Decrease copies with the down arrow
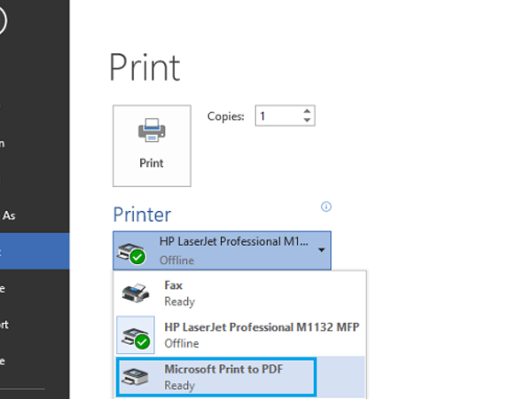 (x=307, y=120)
